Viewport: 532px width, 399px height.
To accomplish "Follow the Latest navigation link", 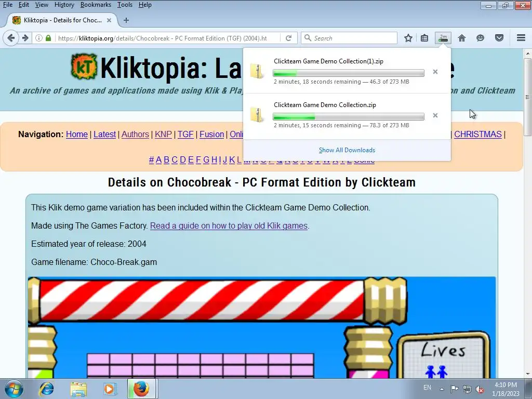I will pos(104,135).
